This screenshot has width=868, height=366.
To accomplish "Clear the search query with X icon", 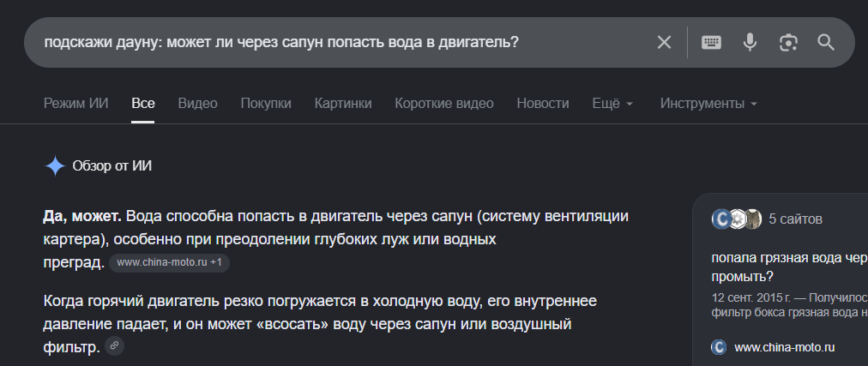I will 664,43.
